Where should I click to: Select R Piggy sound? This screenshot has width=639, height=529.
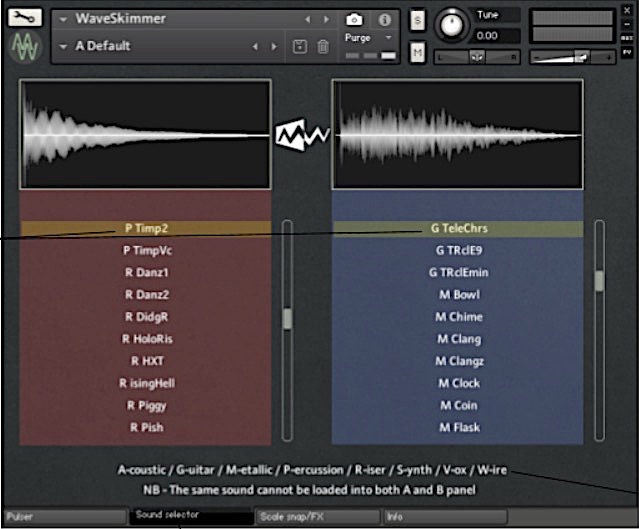pyautogui.click(x=146, y=405)
